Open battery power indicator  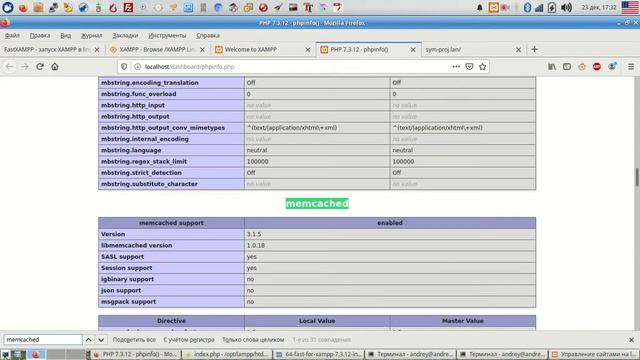pos(552,7)
